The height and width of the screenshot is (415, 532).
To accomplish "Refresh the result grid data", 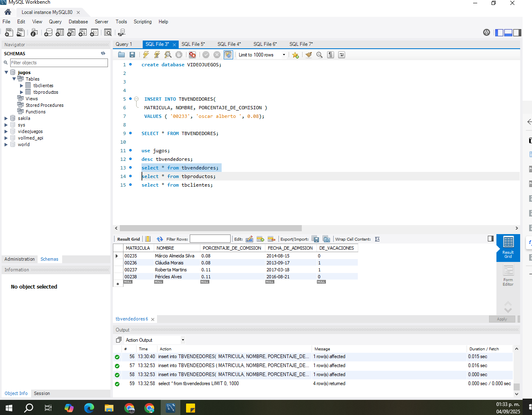I will [160, 239].
